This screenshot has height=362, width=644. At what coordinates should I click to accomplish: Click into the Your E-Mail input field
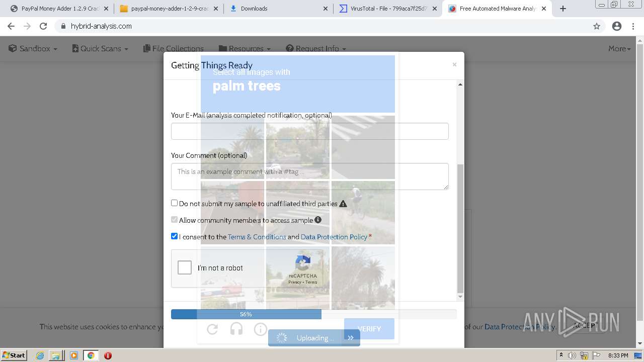(309, 131)
